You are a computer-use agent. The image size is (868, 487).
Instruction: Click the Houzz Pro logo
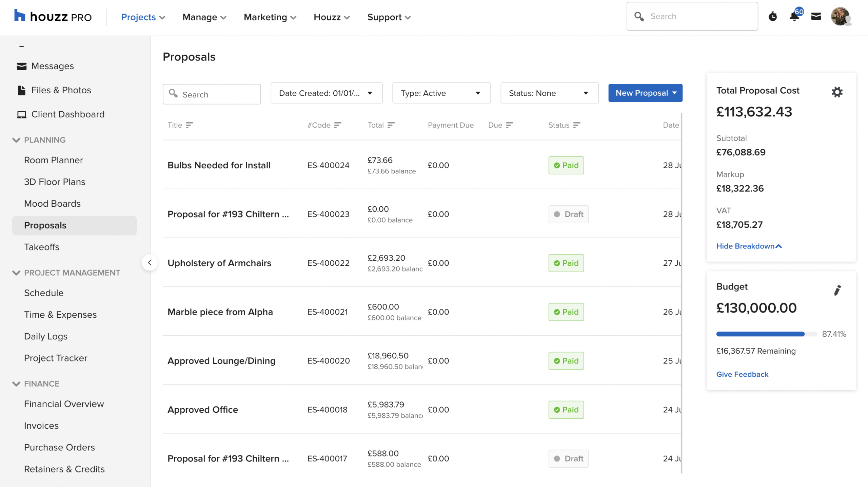[53, 17]
